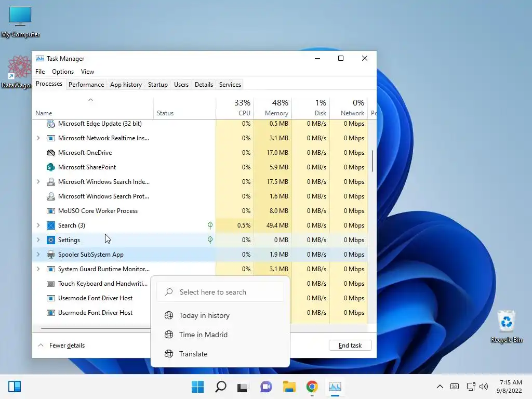This screenshot has height=399, width=532.
Task: Sort by the CPU column header
Action: 235,108
